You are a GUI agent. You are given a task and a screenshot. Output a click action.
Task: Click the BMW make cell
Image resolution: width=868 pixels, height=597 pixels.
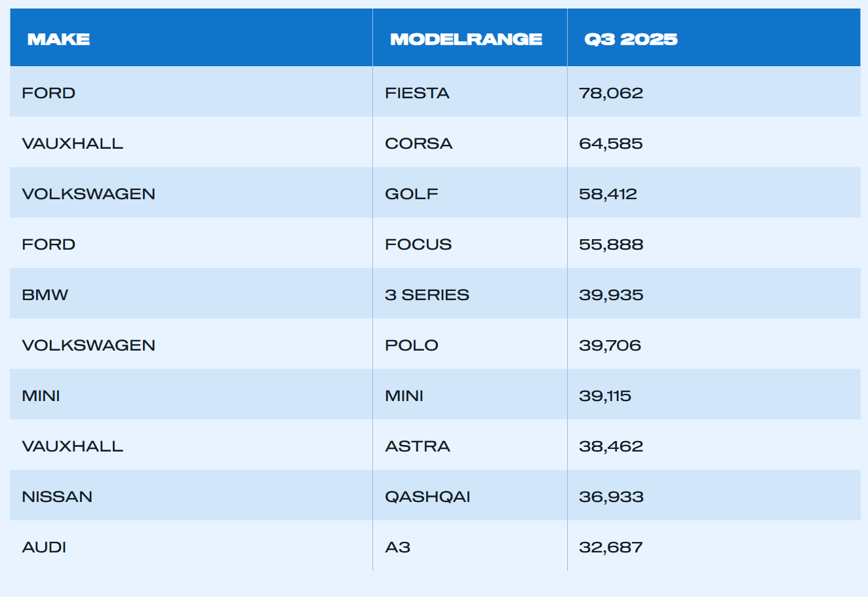pyautogui.click(x=45, y=295)
